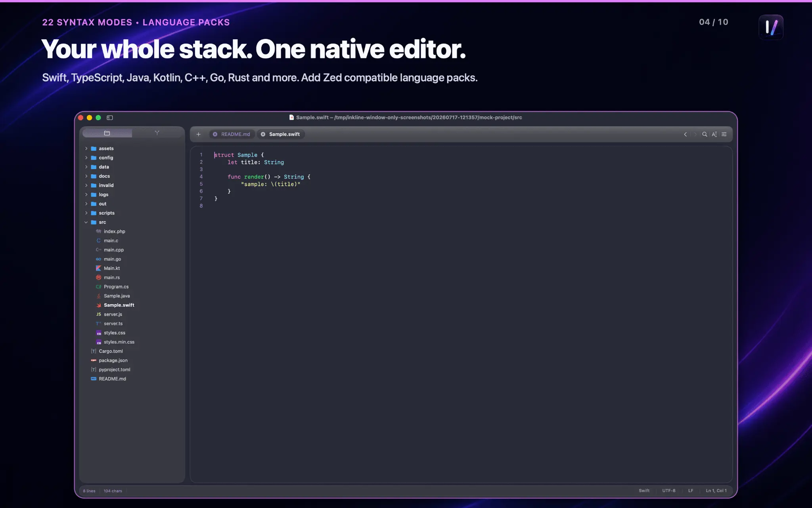Add a new tab with plus button
The height and width of the screenshot is (508, 812).
pos(199,134)
